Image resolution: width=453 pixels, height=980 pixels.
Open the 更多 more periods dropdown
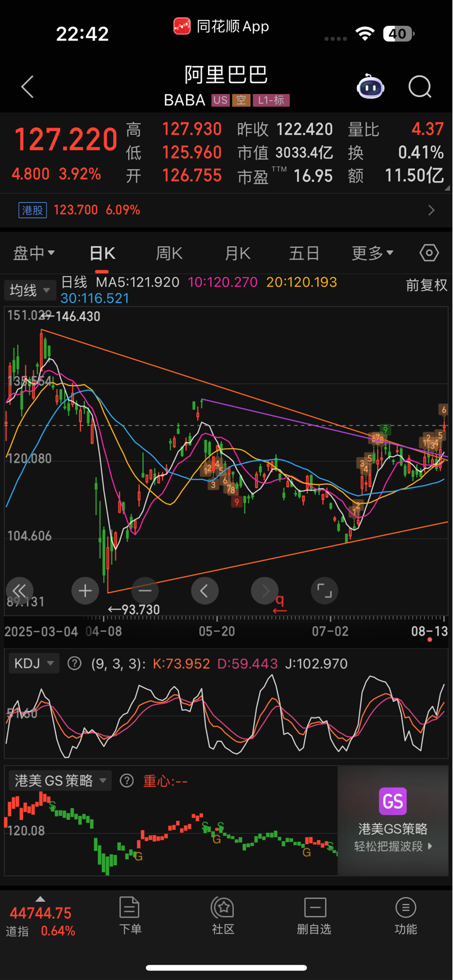click(372, 253)
